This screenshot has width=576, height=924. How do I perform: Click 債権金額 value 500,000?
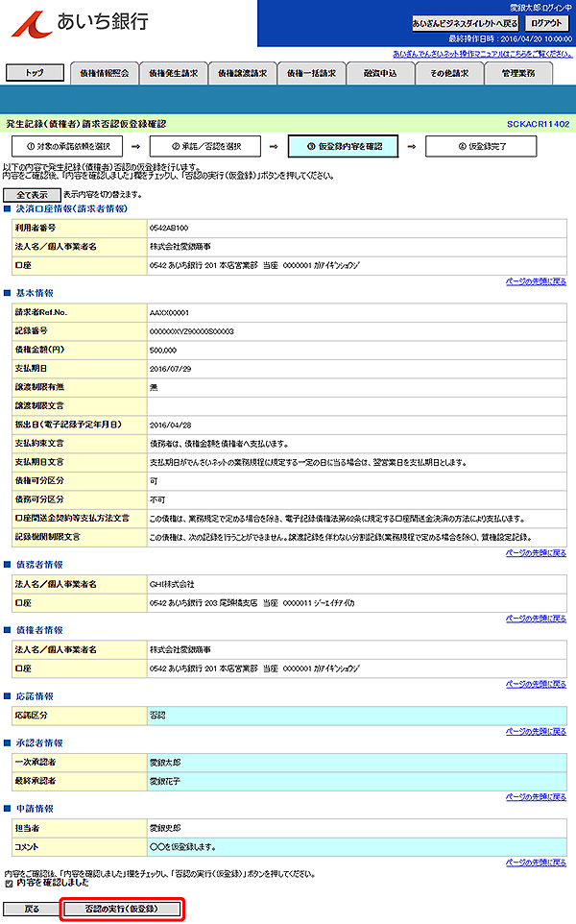tap(163, 351)
